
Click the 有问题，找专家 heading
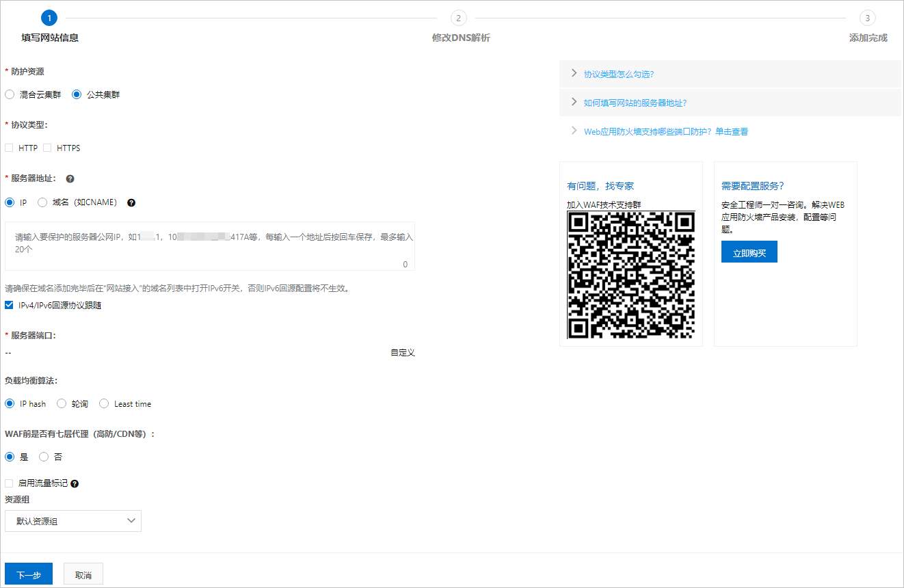tap(600, 186)
